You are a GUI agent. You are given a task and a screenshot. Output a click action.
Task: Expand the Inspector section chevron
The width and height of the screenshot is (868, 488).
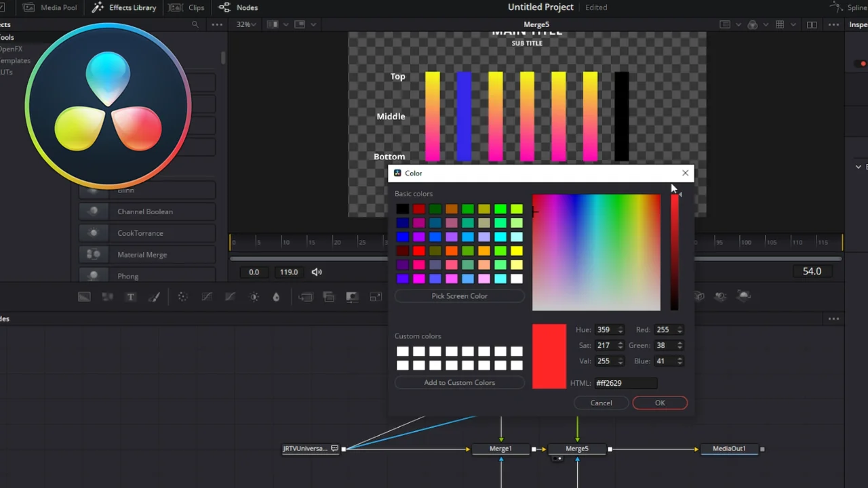(x=859, y=167)
